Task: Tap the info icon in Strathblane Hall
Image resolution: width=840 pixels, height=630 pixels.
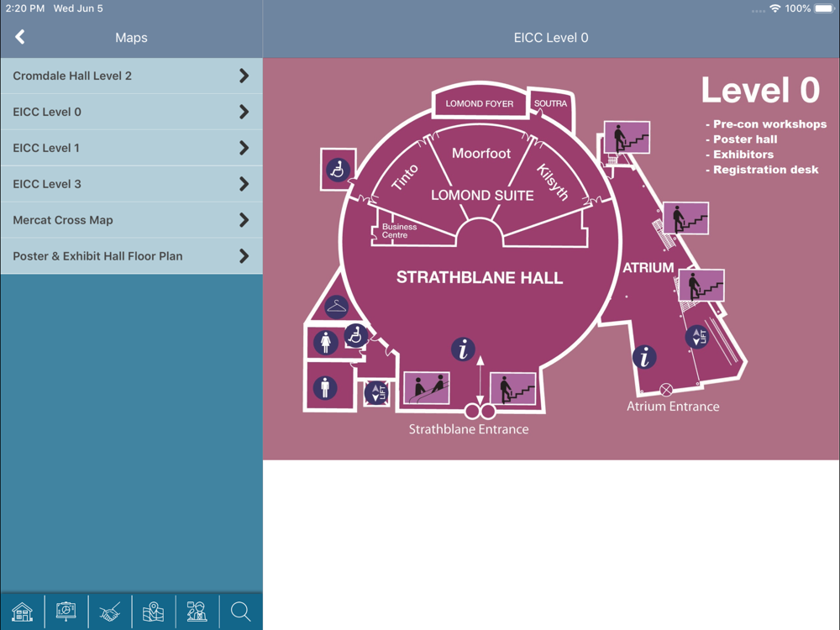Action: (x=463, y=349)
